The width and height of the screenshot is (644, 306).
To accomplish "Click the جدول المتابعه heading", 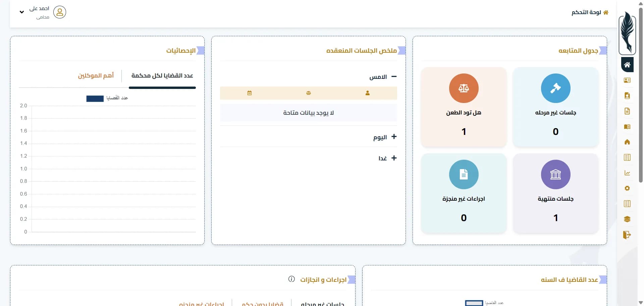I will (x=578, y=51).
